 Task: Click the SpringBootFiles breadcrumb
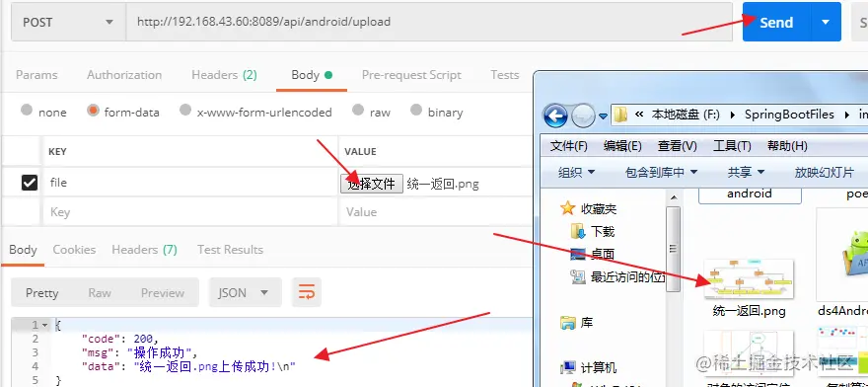pos(789,115)
